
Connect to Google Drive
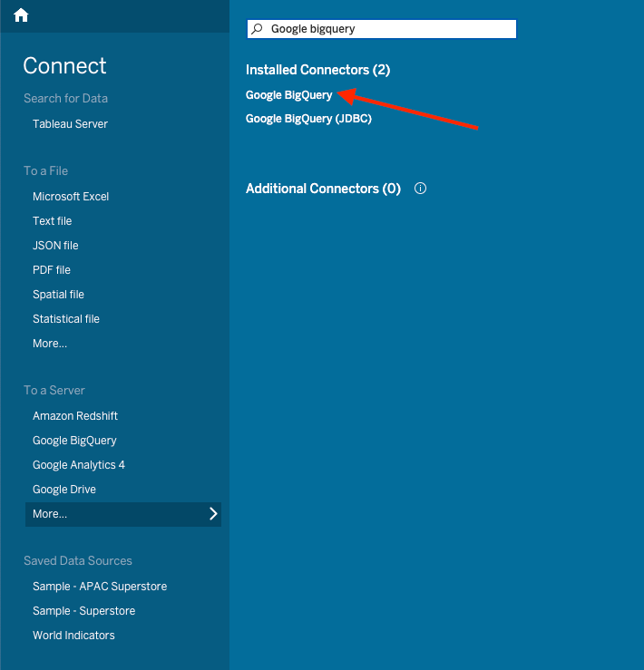(64, 490)
